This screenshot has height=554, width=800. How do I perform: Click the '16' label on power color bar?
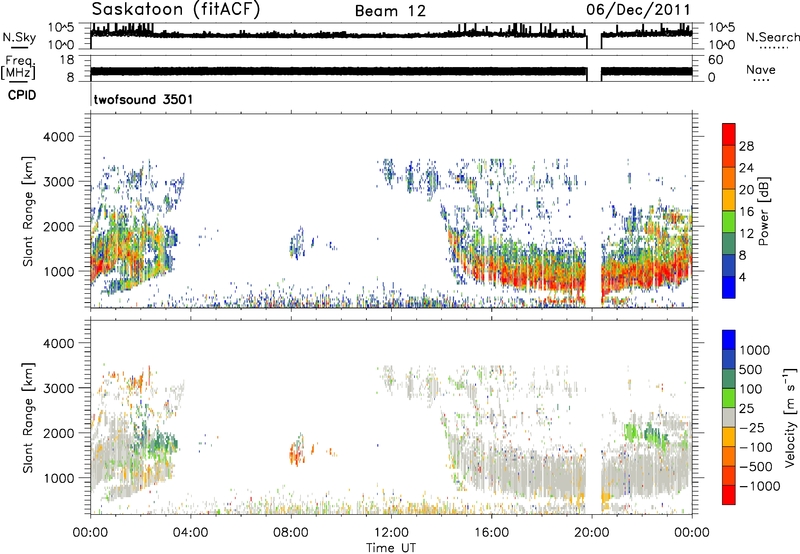click(746, 212)
